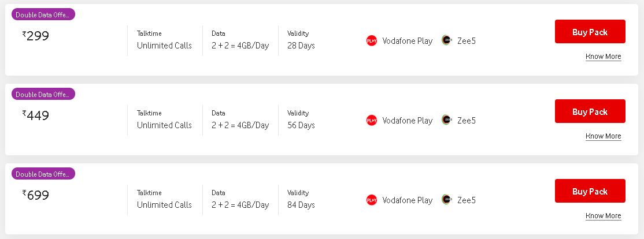Click Vodafone Play icon in ₹299 pack
This screenshot has width=644, height=239.
point(372,40)
